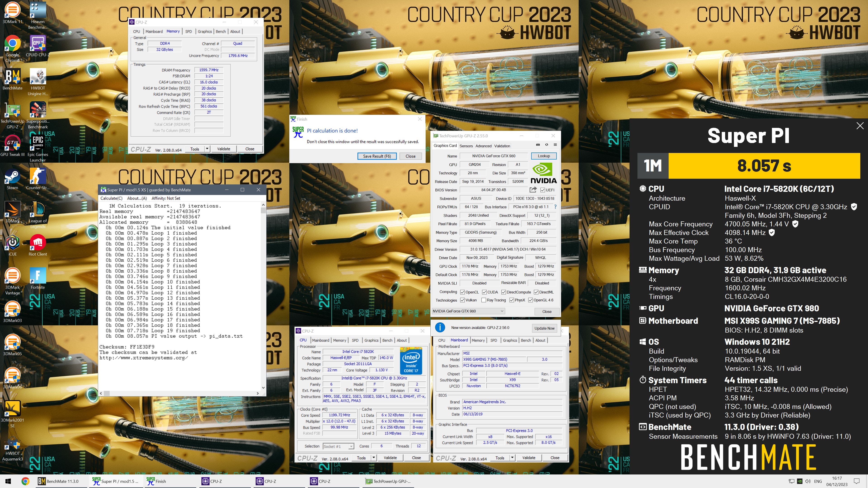Click the Super PI scrollbar down arrow
Screen dimensions: 868x488
[263, 388]
